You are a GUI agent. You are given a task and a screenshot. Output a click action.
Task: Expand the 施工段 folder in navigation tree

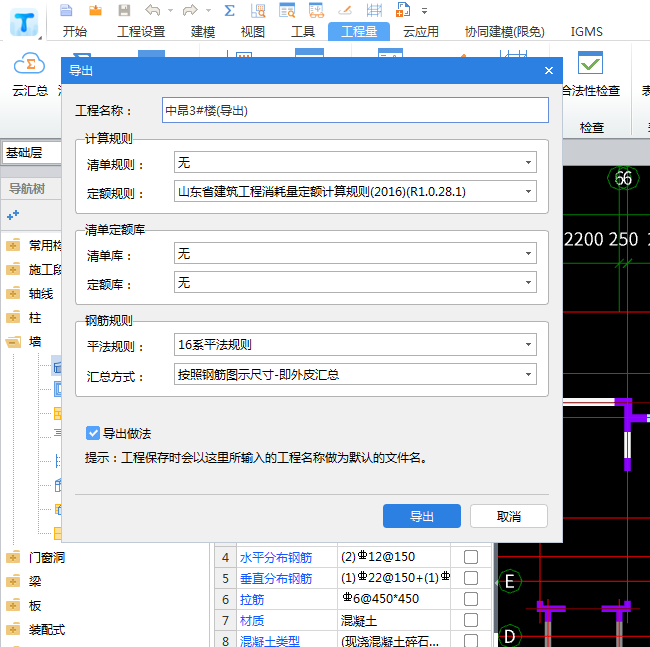pos(13,269)
